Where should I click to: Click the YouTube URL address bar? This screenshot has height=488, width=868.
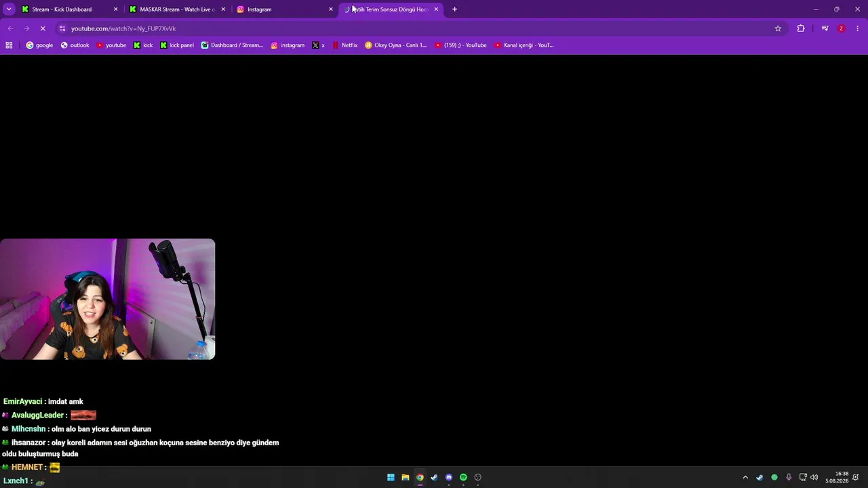point(420,28)
